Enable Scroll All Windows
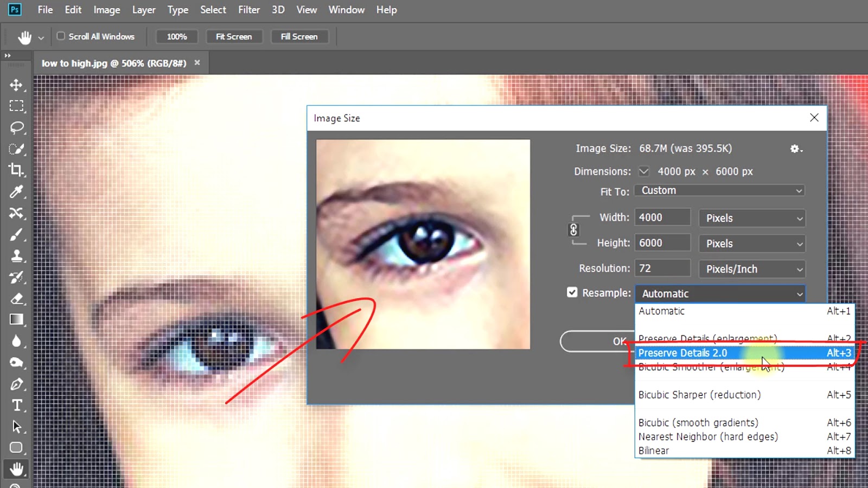The height and width of the screenshot is (488, 868). pos(61,36)
